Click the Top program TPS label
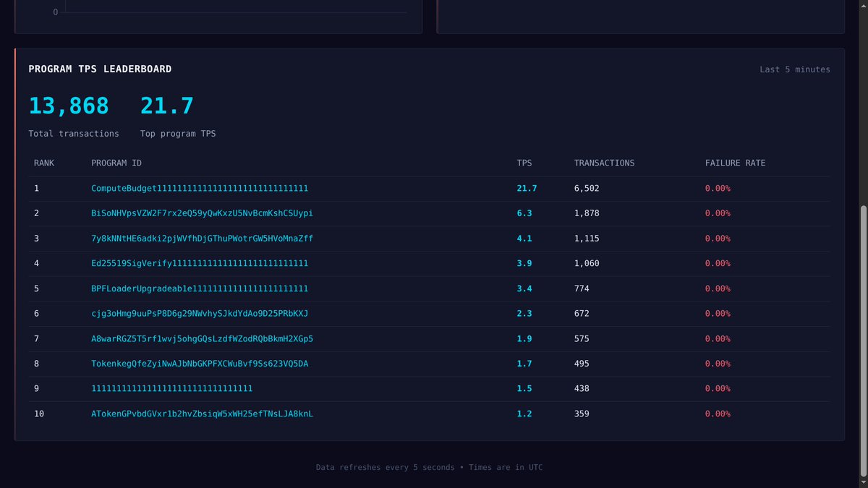868x488 pixels. [x=178, y=134]
